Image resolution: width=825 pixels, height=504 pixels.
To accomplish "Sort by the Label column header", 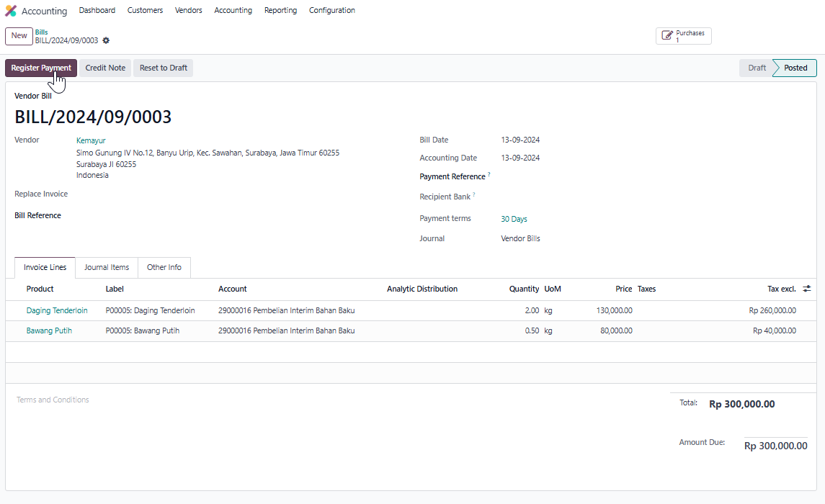I will click(x=115, y=289).
